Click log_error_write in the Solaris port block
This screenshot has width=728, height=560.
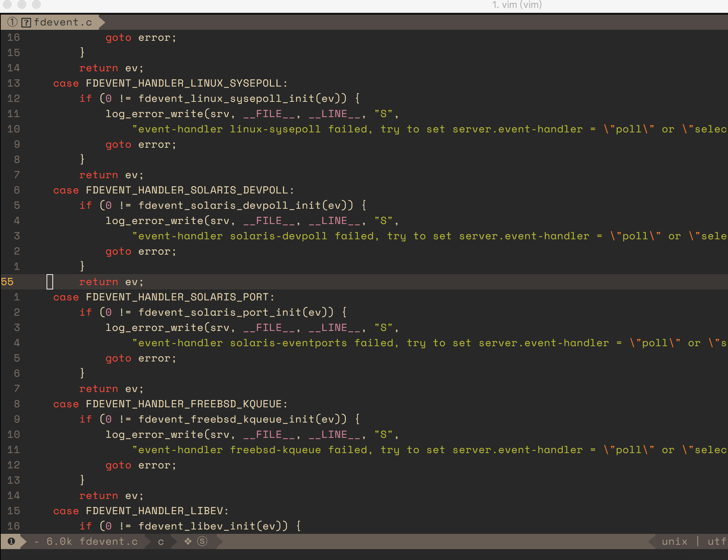coord(154,328)
